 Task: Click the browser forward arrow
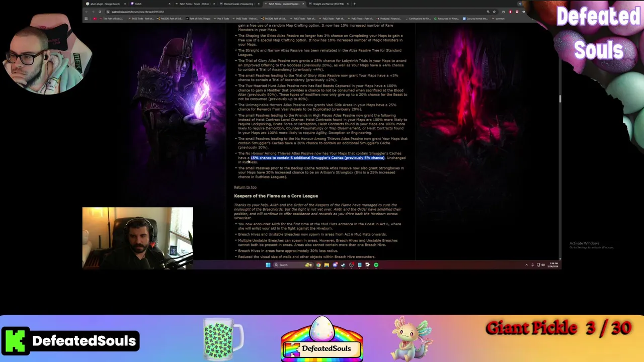click(93, 12)
